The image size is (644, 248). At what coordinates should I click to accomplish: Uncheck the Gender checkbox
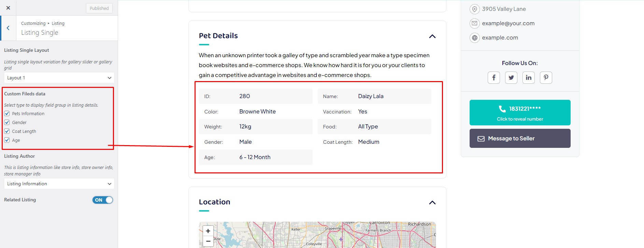pyautogui.click(x=7, y=122)
